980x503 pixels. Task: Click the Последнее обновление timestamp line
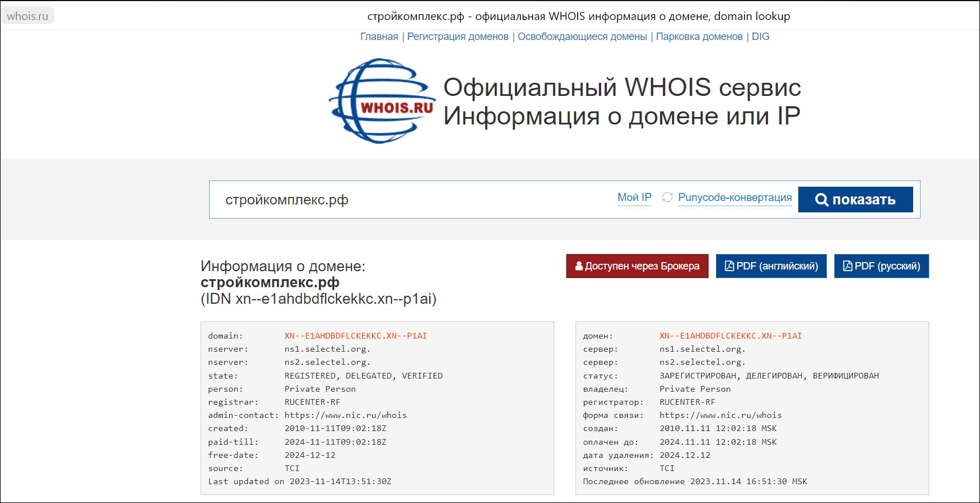click(x=695, y=481)
